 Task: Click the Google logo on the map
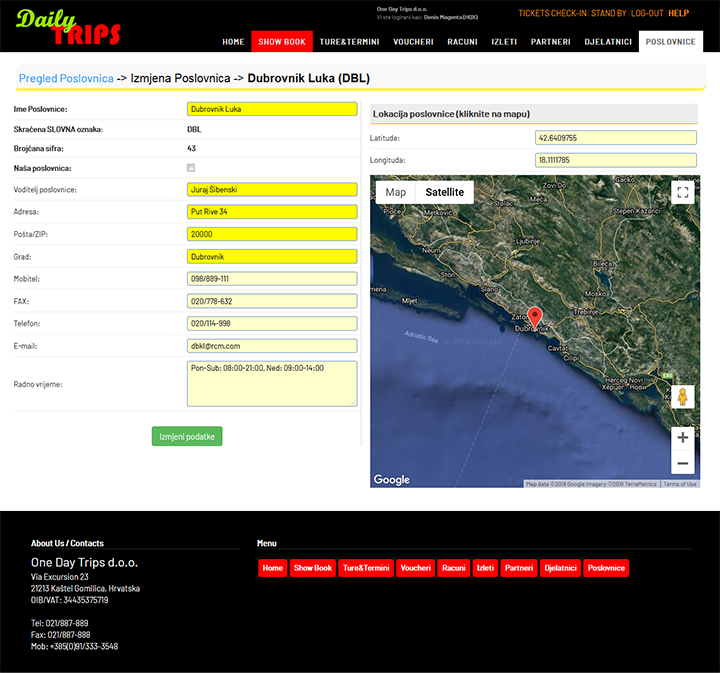pyautogui.click(x=392, y=480)
